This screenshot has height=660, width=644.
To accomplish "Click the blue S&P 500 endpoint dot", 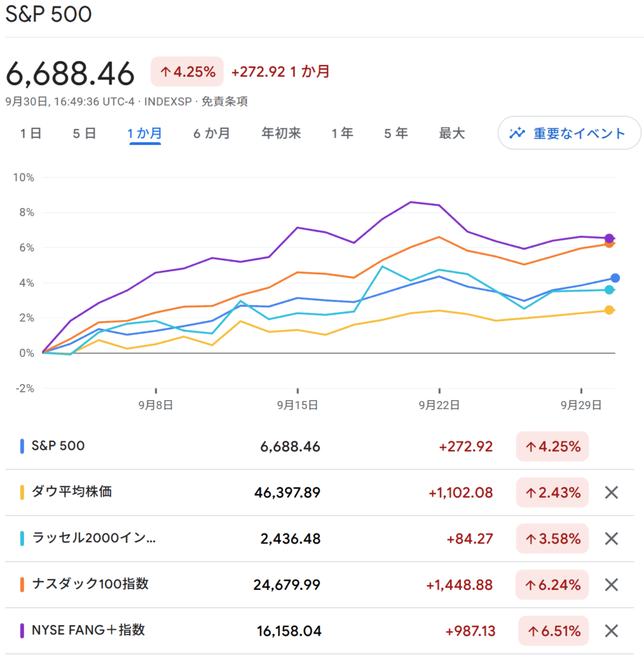I will click(614, 278).
